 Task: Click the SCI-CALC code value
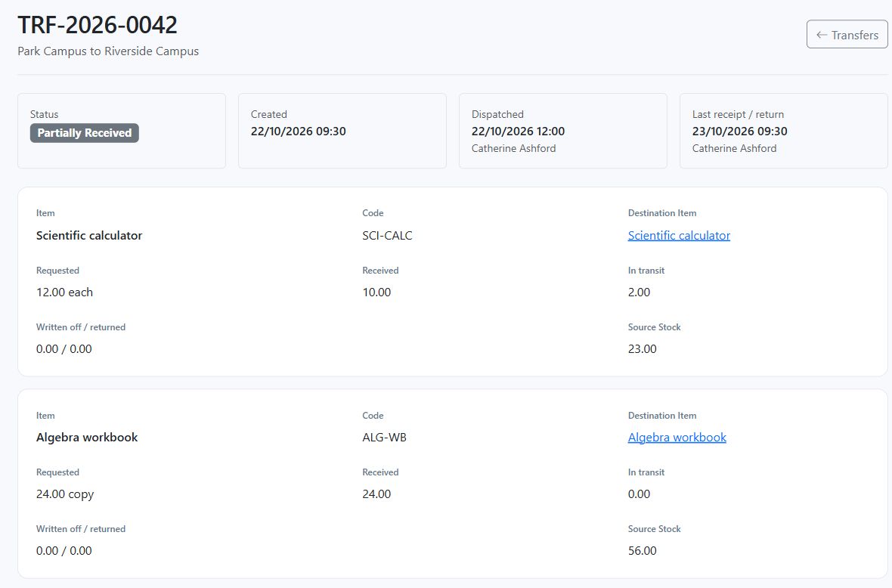(x=387, y=236)
